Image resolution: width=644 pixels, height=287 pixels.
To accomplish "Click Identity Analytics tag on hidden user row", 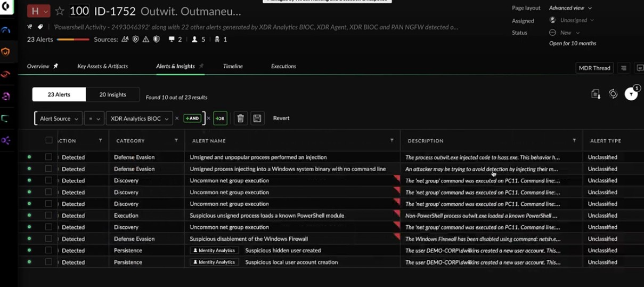I will point(215,250).
